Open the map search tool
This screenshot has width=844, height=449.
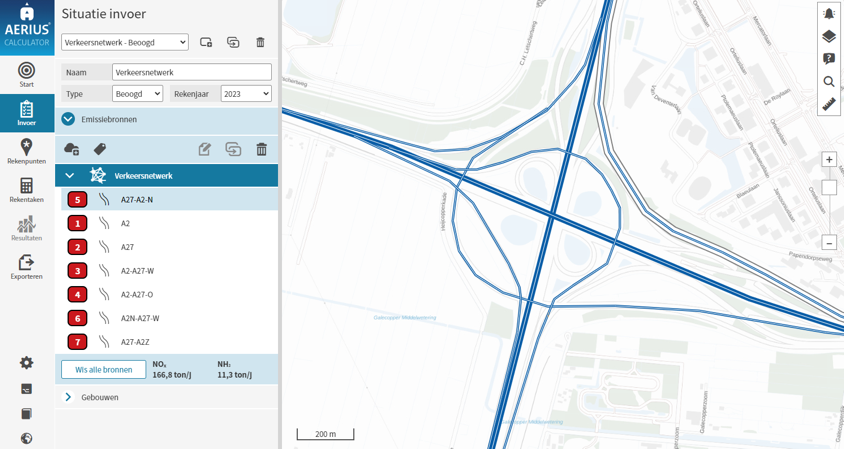[x=829, y=81]
